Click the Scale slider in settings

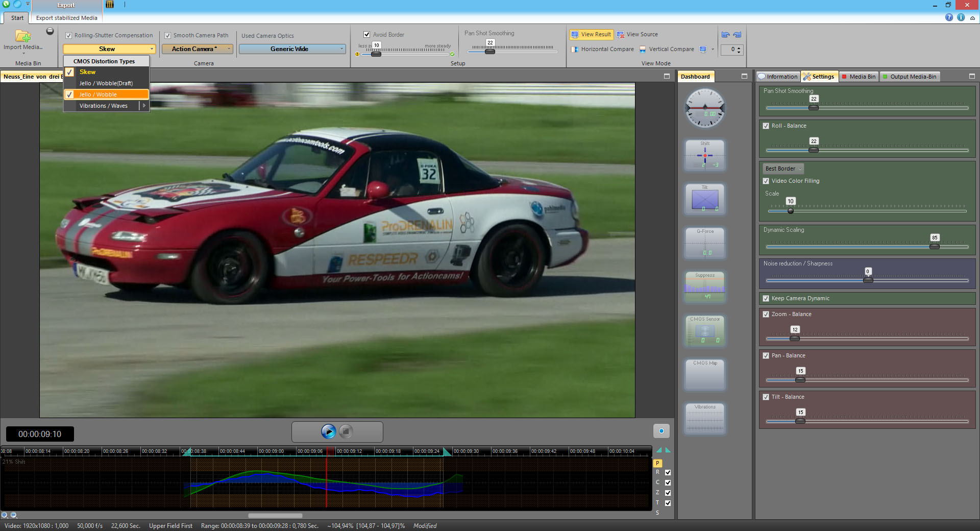(x=867, y=211)
